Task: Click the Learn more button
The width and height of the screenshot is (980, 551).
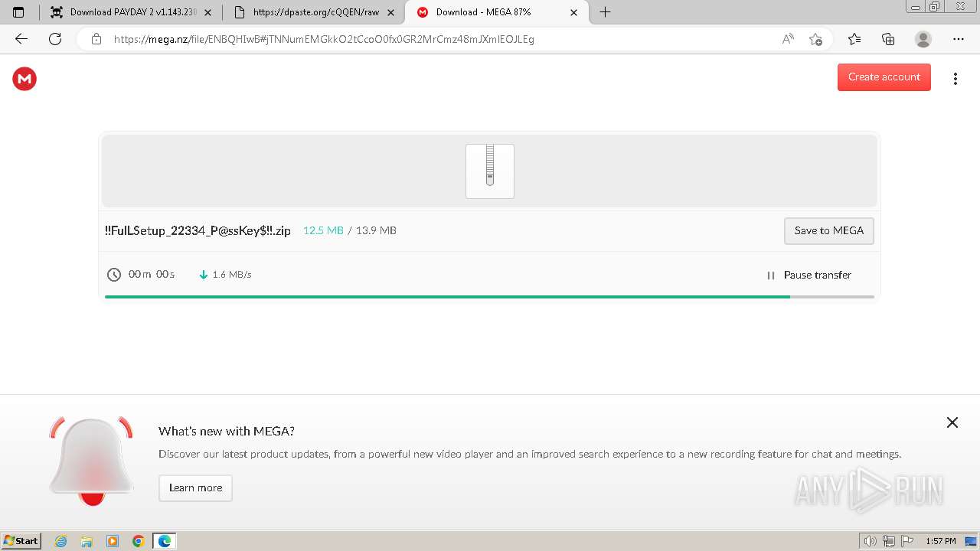Action: tap(195, 488)
